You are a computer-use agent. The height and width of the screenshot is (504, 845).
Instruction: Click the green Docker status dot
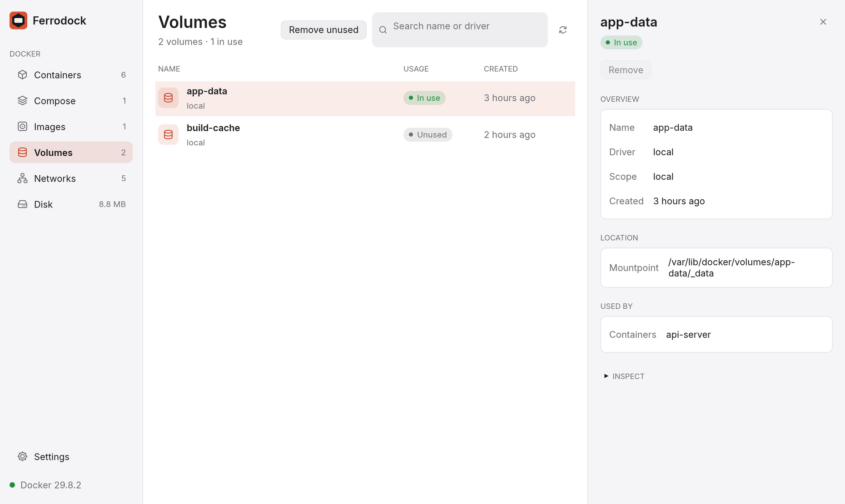point(12,485)
